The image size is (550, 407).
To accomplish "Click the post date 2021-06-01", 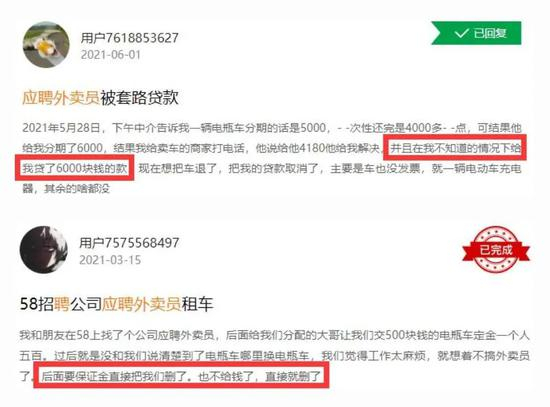I will click(x=110, y=55).
